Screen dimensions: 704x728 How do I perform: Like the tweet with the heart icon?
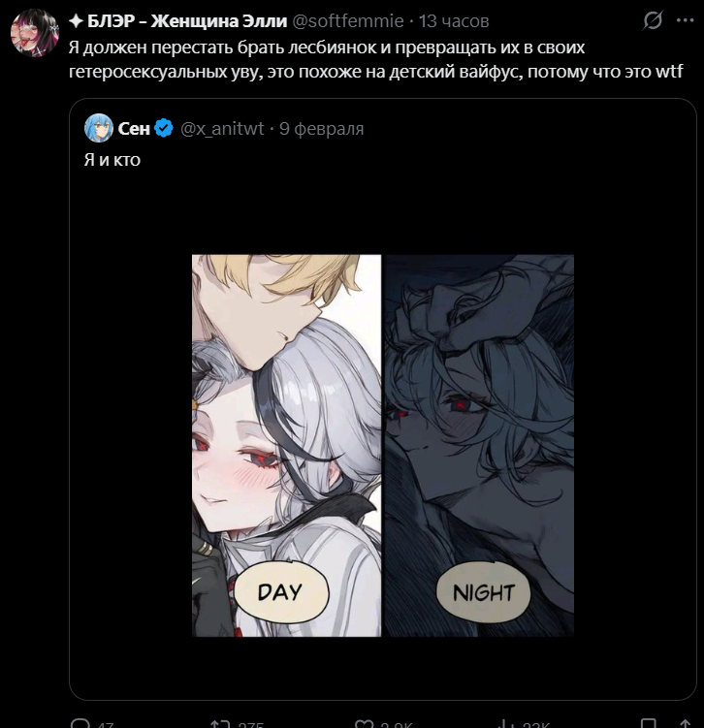point(364,723)
